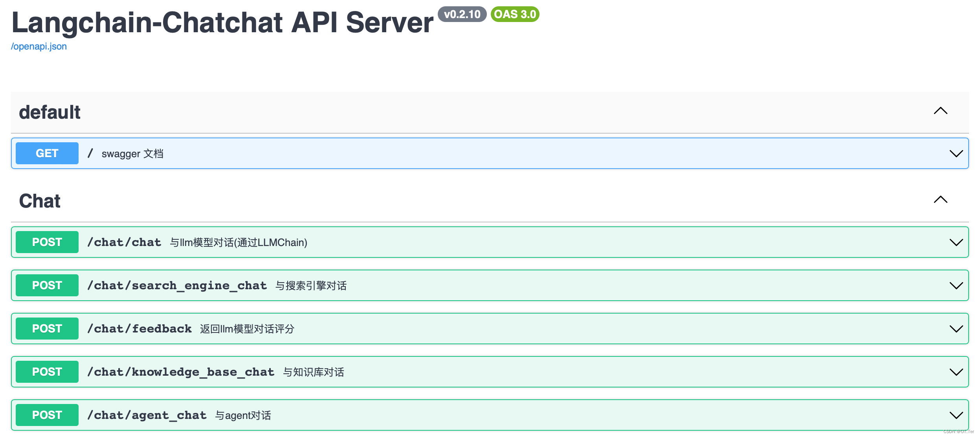Expand /chat/feedback endpoint chevron
Viewport: 980px width, 437px height.
[956, 329]
